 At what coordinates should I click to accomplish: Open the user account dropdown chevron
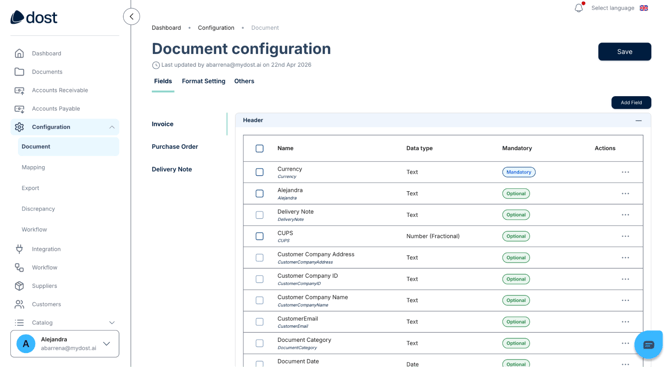107,344
